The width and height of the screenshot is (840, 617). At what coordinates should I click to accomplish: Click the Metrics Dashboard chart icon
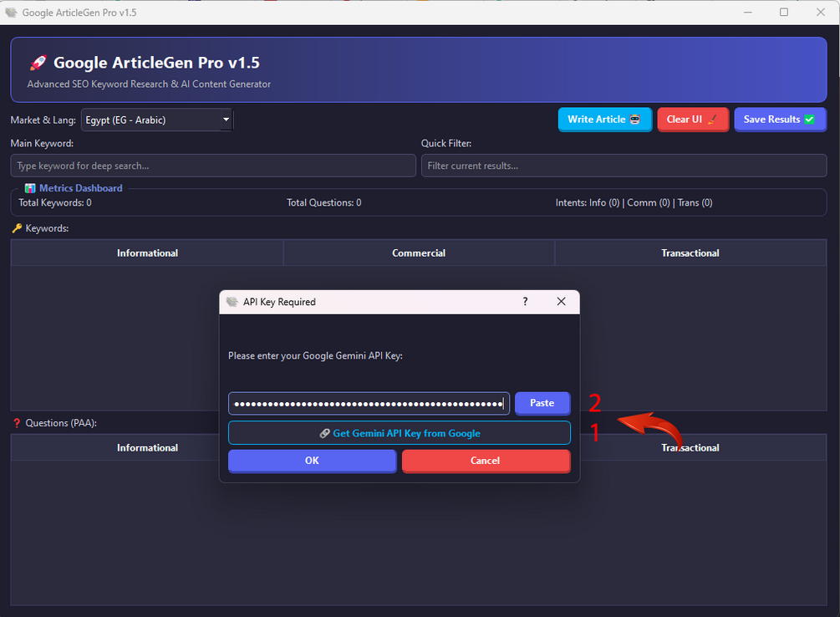coord(30,188)
